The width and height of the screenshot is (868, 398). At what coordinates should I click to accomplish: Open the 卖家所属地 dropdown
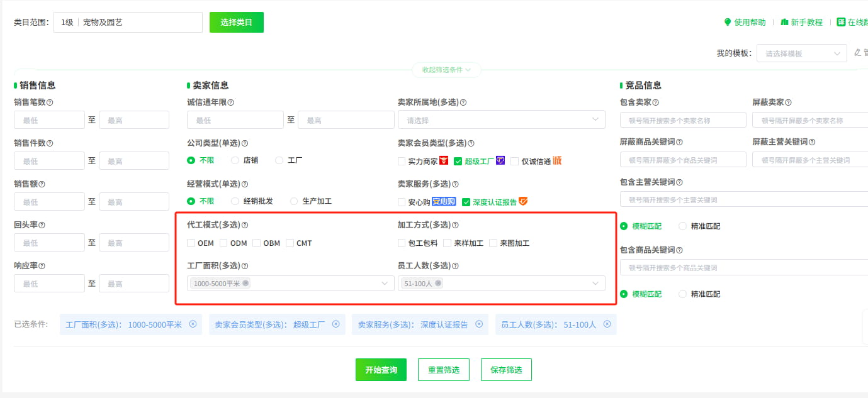[500, 119]
